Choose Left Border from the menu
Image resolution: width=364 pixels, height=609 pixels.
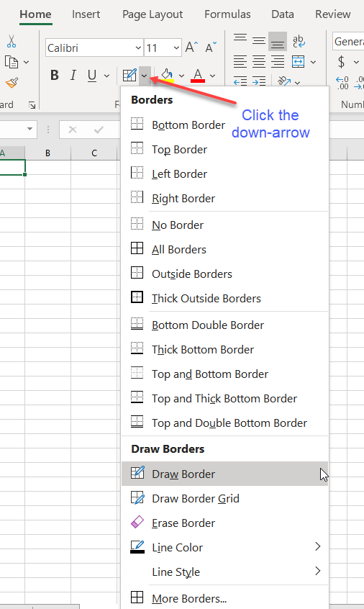[225, 174]
